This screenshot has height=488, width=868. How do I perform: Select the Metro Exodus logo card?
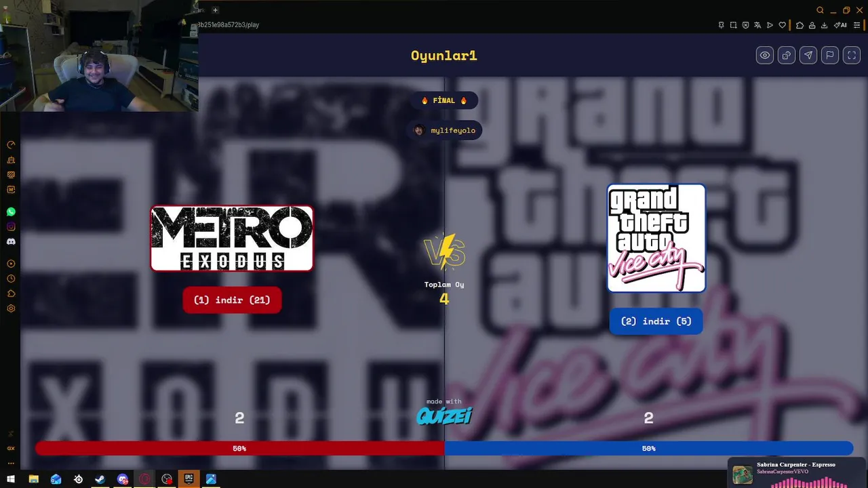232,239
